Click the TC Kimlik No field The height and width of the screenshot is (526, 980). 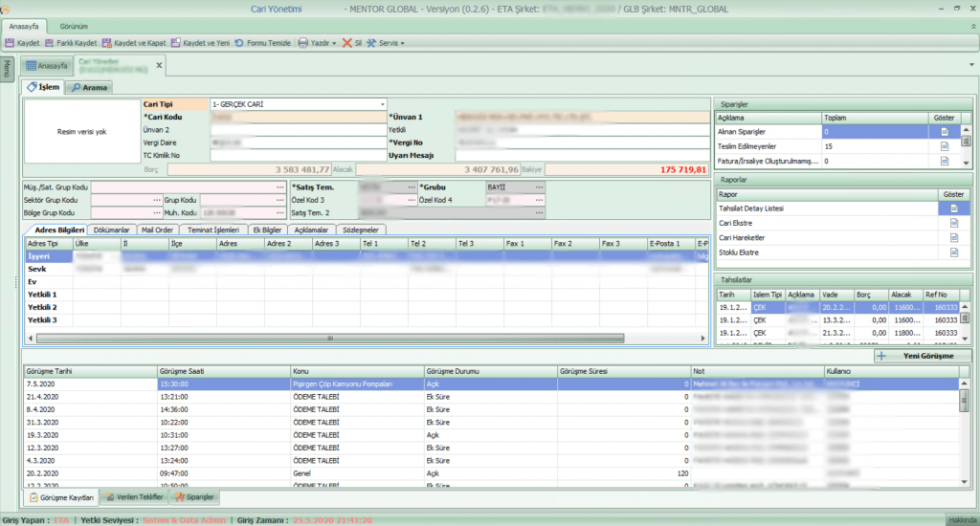(x=299, y=156)
